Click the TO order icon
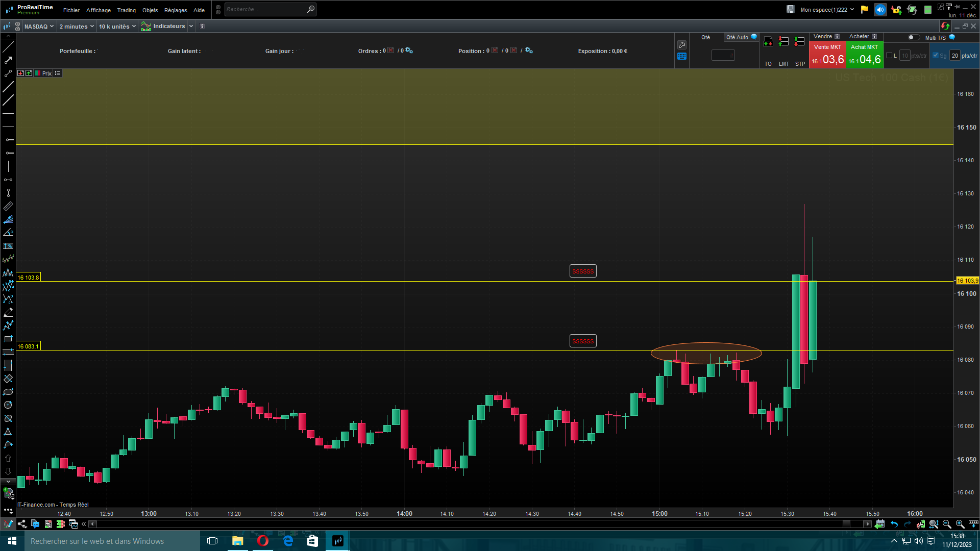Viewport: 980px width, 551px height. coord(768,42)
